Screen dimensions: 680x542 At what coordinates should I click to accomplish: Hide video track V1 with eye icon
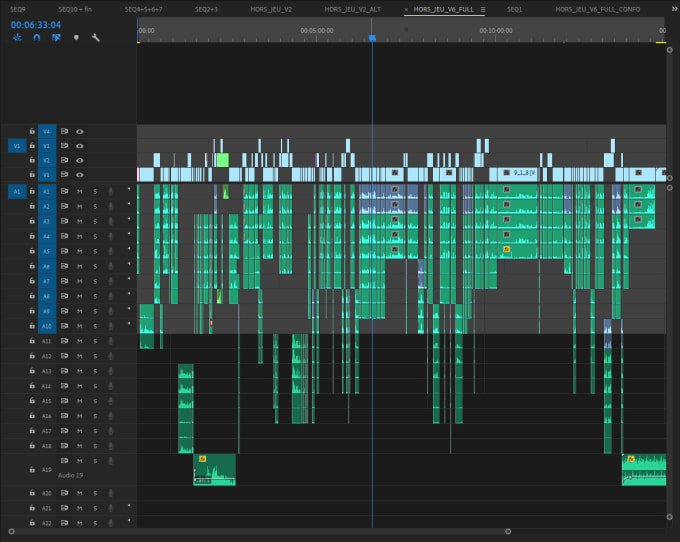(x=80, y=174)
